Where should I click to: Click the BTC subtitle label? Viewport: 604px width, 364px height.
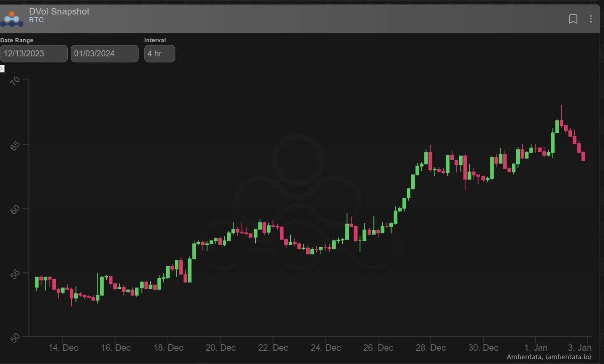pyautogui.click(x=36, y=20)
